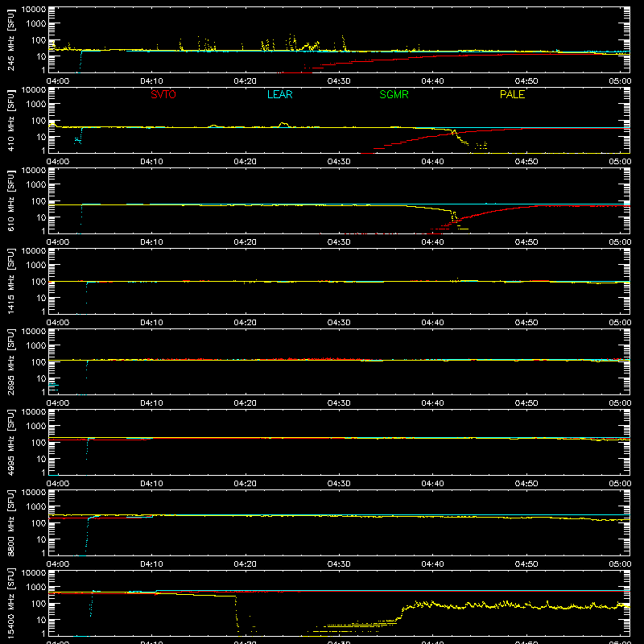Click the 04:20 tick under the 2695 MHz panel
This screenshot has width=644, height=644.
point(246,403)
